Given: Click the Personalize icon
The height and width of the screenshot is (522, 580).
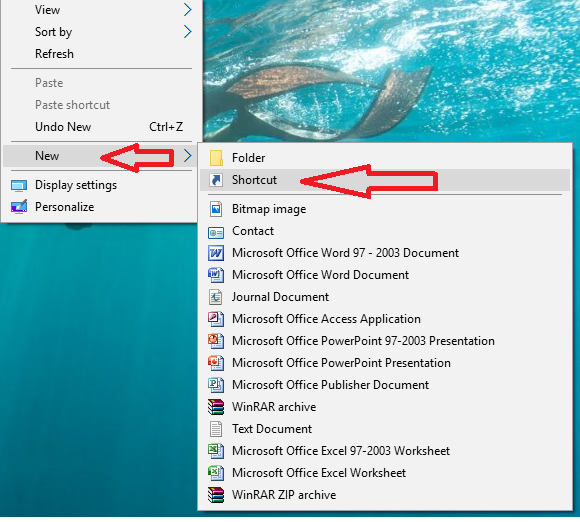Looking at the screenshot, I should (x=19, y=207).
